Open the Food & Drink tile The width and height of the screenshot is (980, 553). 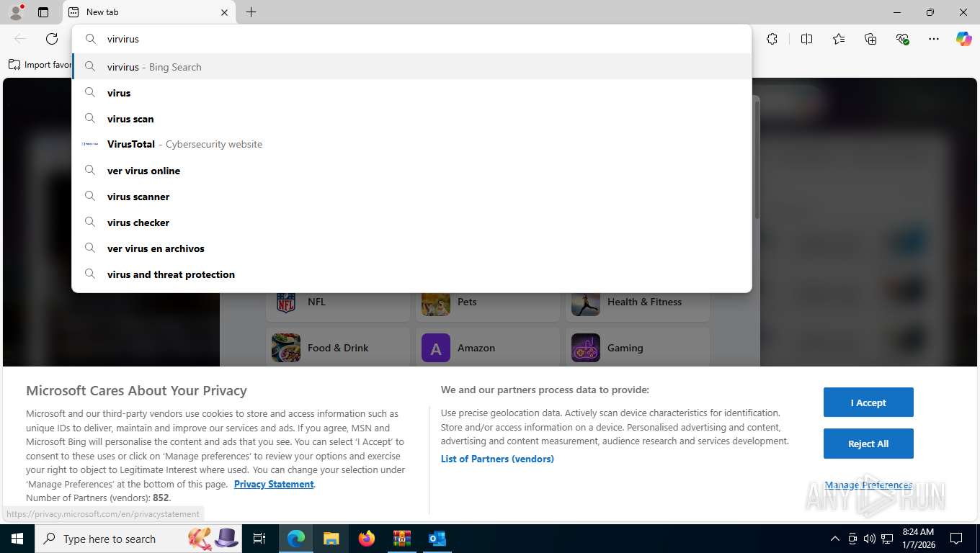pyautogui.click(x=338, y=347)
